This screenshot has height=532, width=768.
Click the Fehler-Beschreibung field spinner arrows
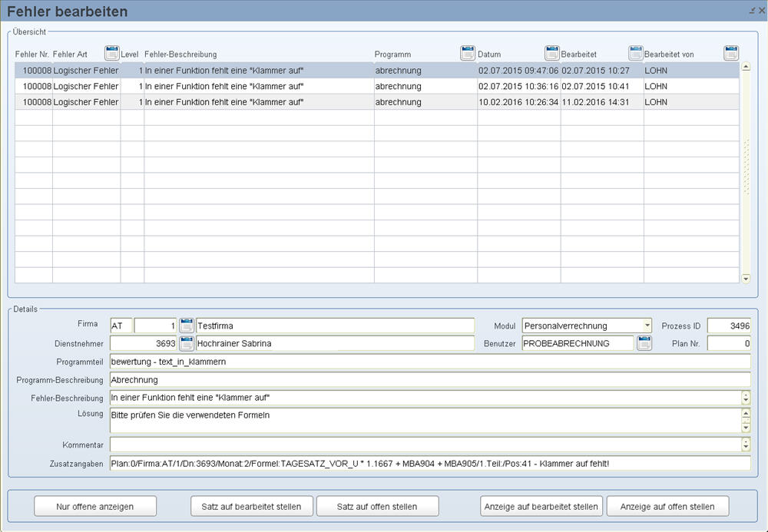[745, 398]
